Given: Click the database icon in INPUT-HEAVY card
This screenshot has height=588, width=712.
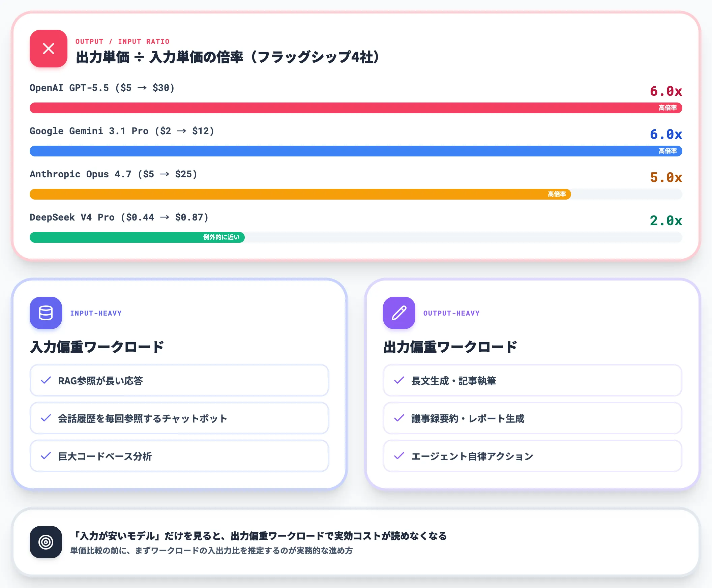Looking at the screenshot, I should pyautogui.click(x=46, y=313).
